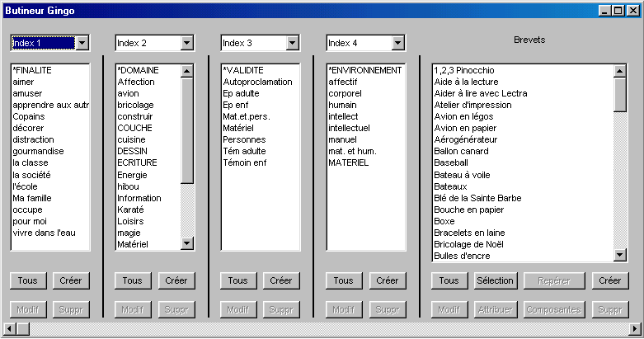Pick 'intellectuel' in the Index 4 list
This screenshot has height=339, width=644.
349,129
